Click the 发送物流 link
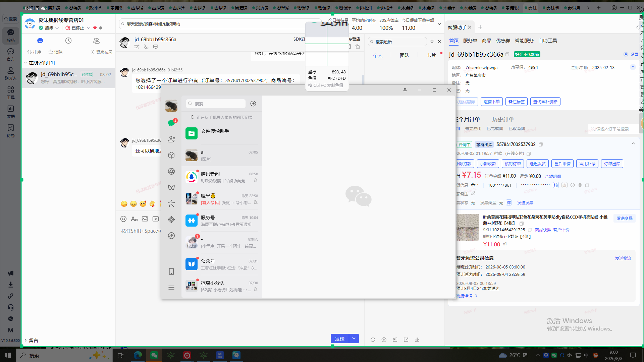 [623, 258]
